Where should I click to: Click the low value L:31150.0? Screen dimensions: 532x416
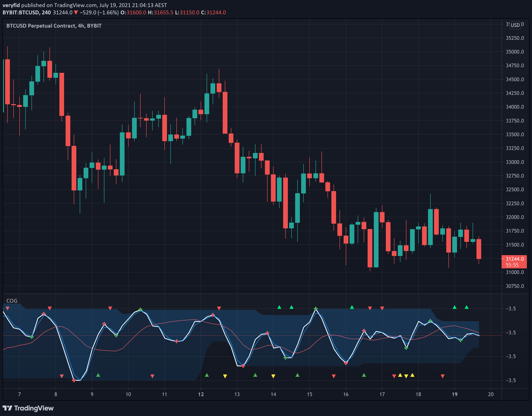(187, 12)
